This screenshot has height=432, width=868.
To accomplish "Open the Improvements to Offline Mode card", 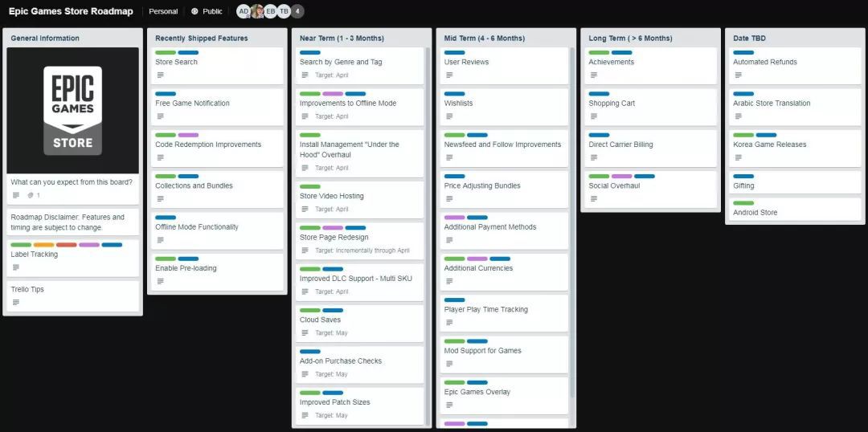I will (359, 108).
